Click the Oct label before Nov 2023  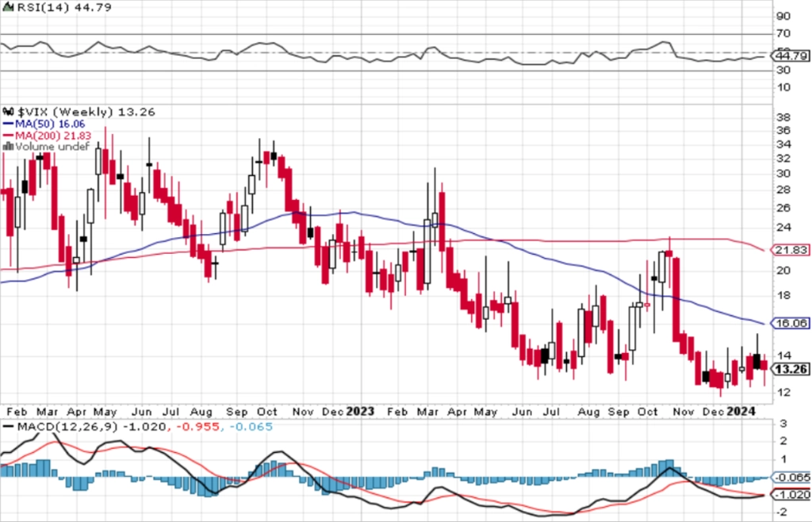(x=647, y=412)
